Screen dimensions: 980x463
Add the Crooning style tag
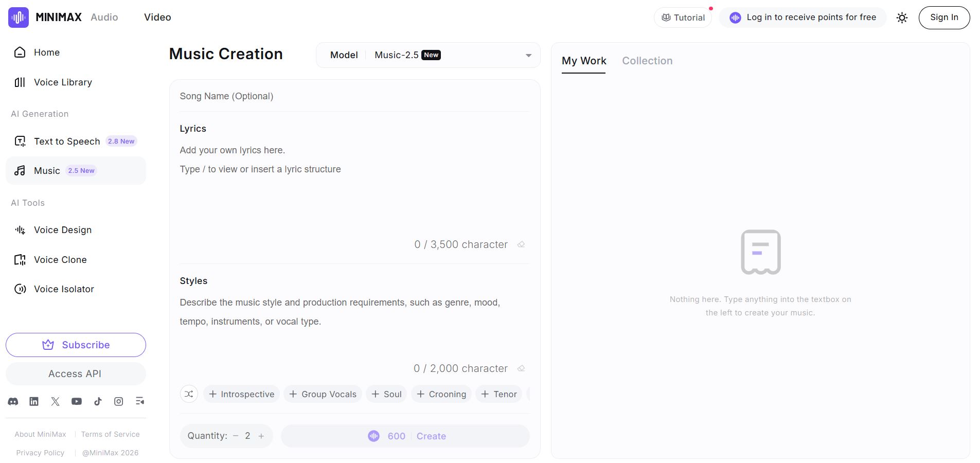(441, 394)
